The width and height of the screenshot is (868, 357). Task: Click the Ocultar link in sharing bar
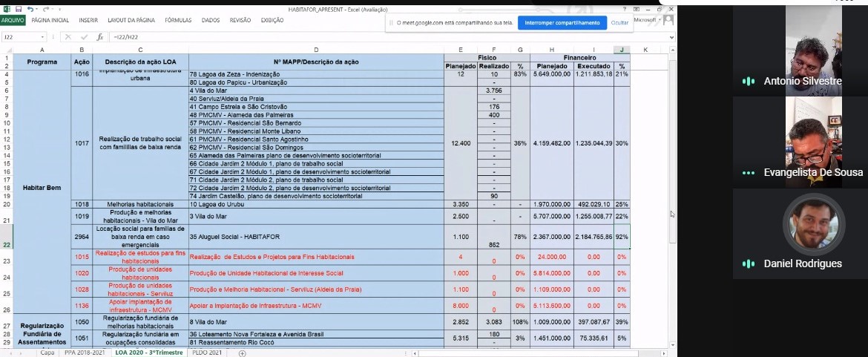pyautogui.click(x=619, y=23)
